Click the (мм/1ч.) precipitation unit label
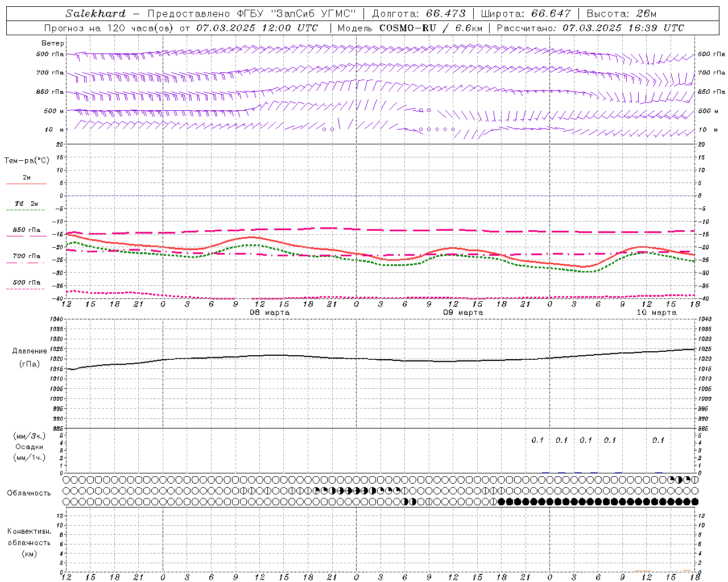The width and height of the screenshot is (728, 582). point(30,458)
